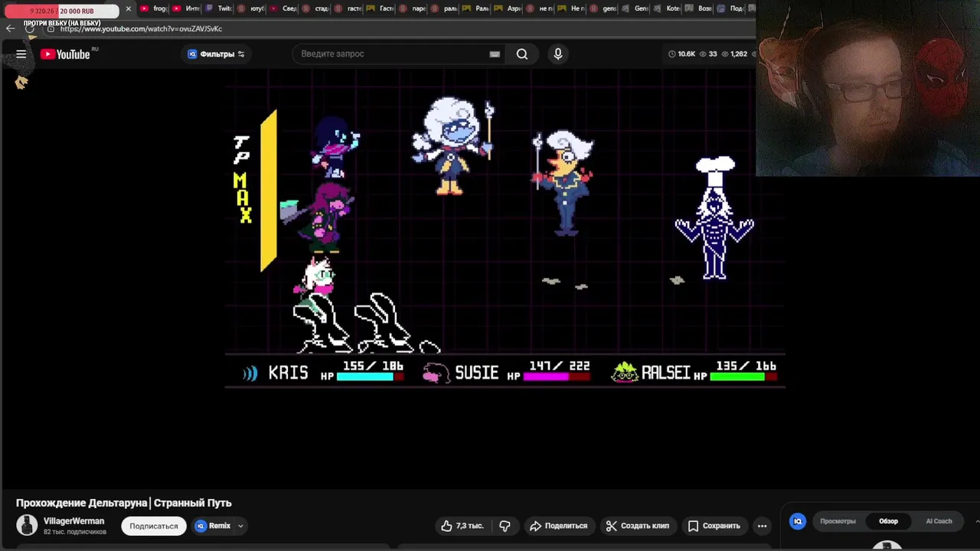
Task: Click the 10.6K clock stat icon
Action: [671, 54]
